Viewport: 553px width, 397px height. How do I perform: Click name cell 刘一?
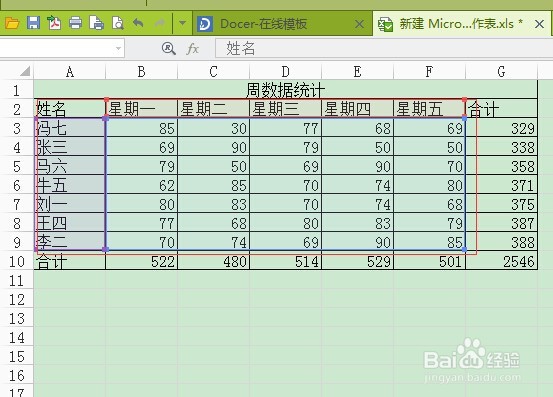tap(70, 204)
